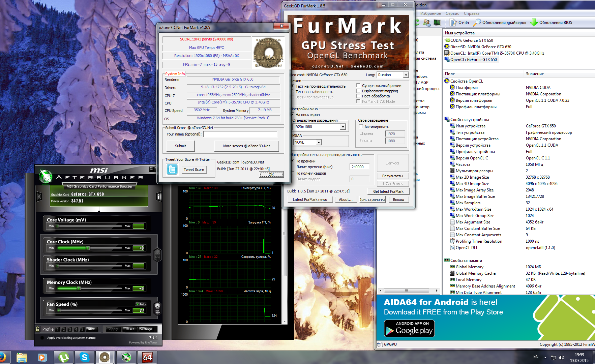
Task: Click the Kombustor K button in Afterburner
Action: point(39,196)
